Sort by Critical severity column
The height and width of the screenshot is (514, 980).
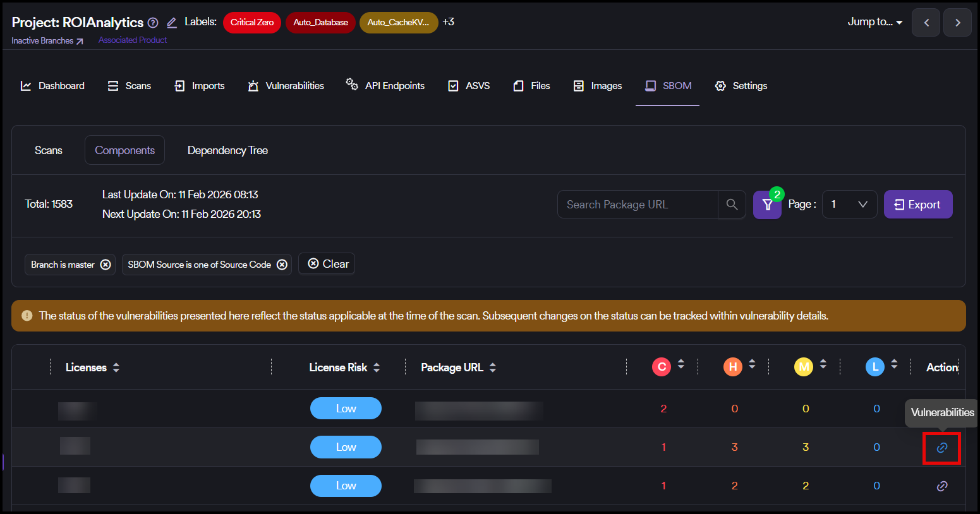(x=681, y=364)
